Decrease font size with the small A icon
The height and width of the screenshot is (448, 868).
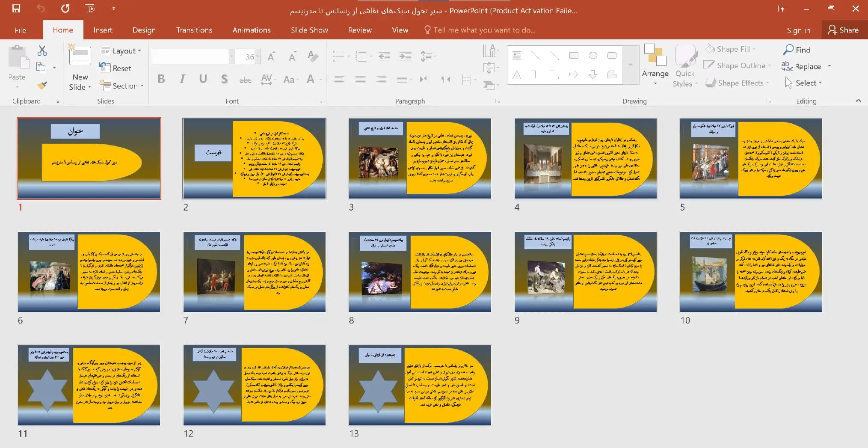coord(292,56)
